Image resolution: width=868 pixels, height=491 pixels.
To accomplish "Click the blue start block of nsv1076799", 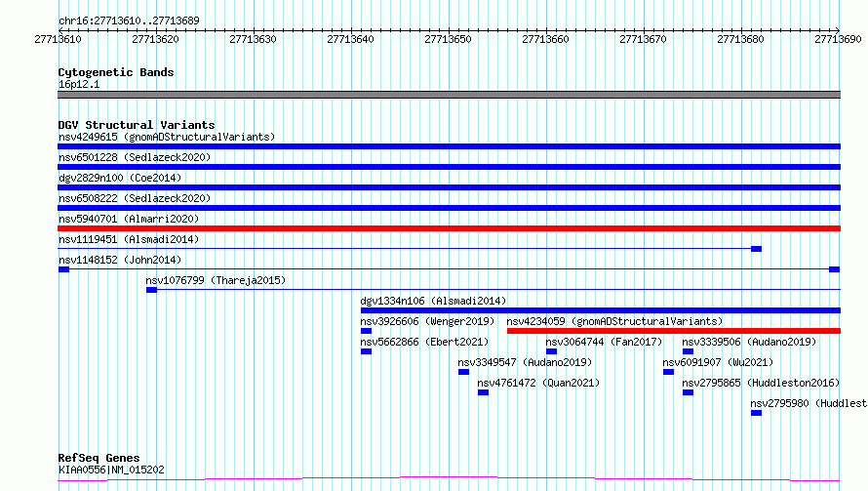I will tap(152, 290).
